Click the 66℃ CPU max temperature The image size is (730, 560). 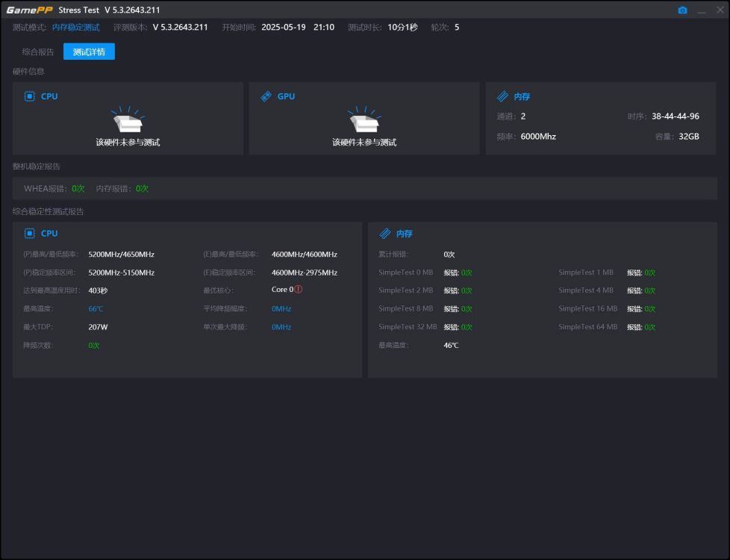click(x=96, y=309)
